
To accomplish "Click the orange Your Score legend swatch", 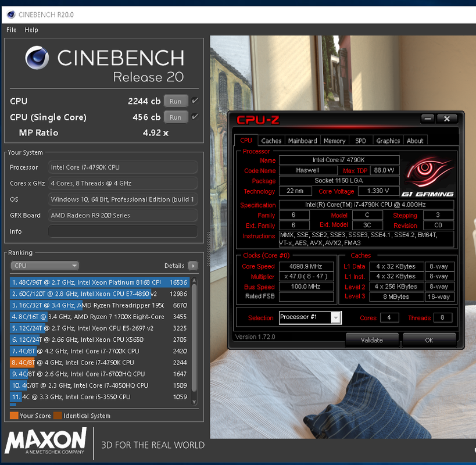I will tap(14, 416).
